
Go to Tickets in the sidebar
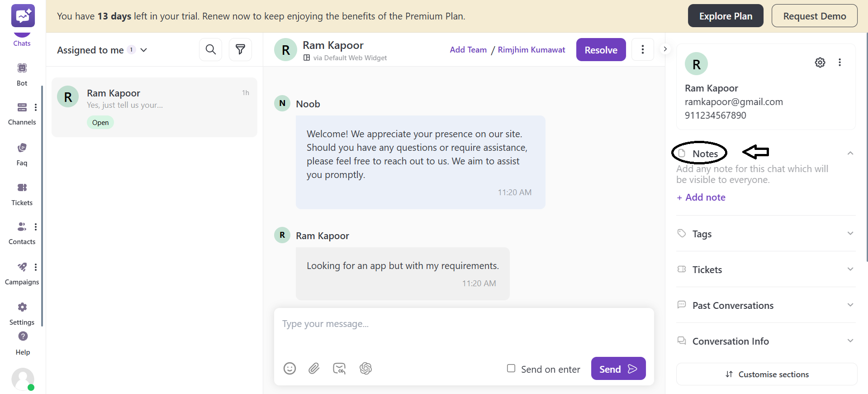pyautogui.click(x=22, y=193)
